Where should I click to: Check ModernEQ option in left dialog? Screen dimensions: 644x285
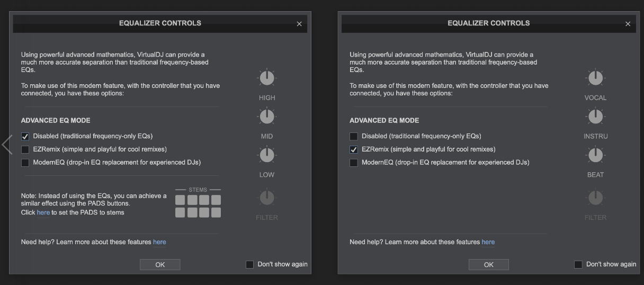(x=25, y=163)
